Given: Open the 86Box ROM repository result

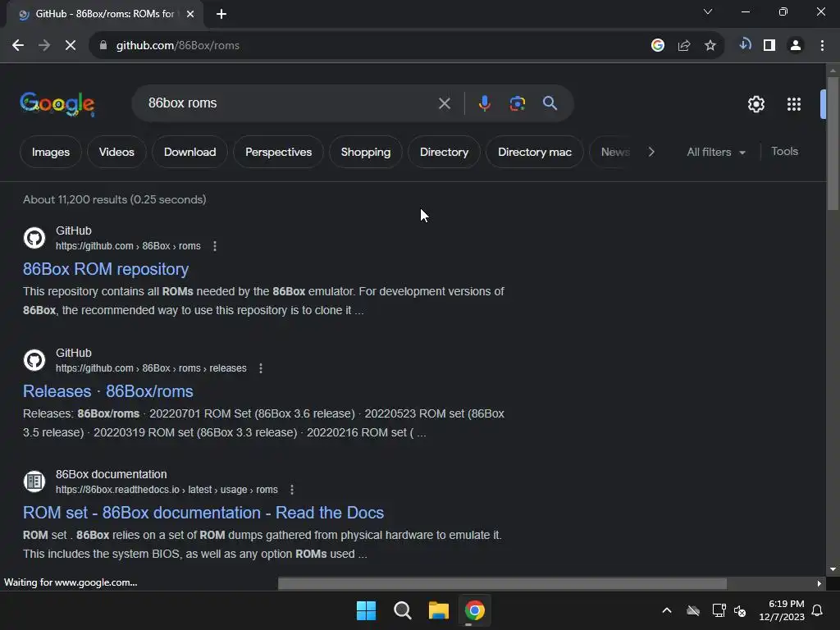Looking at the screenshot, I should point(106,269).
